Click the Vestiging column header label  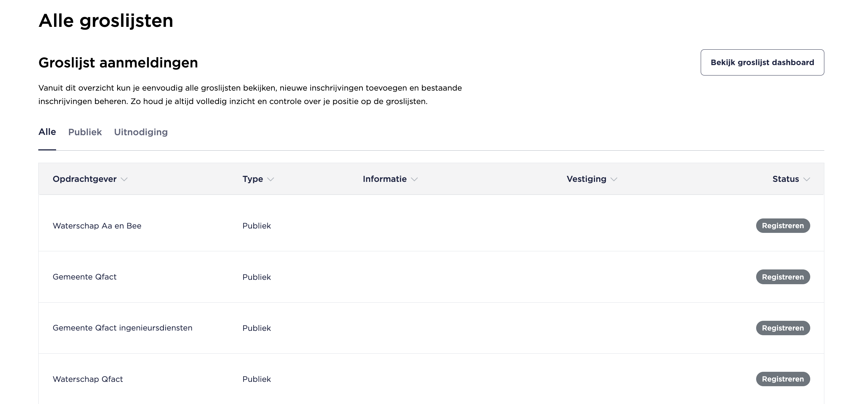[586, 179]
